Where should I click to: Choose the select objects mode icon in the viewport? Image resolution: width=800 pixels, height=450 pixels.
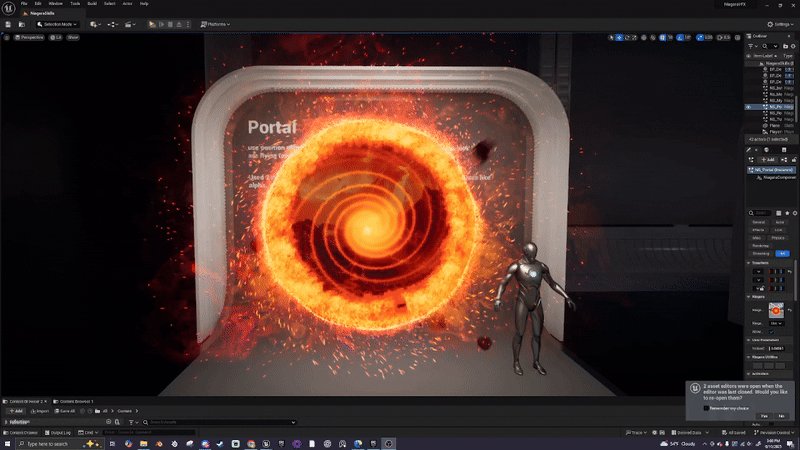pyautogui.click(x=611, y=37)
